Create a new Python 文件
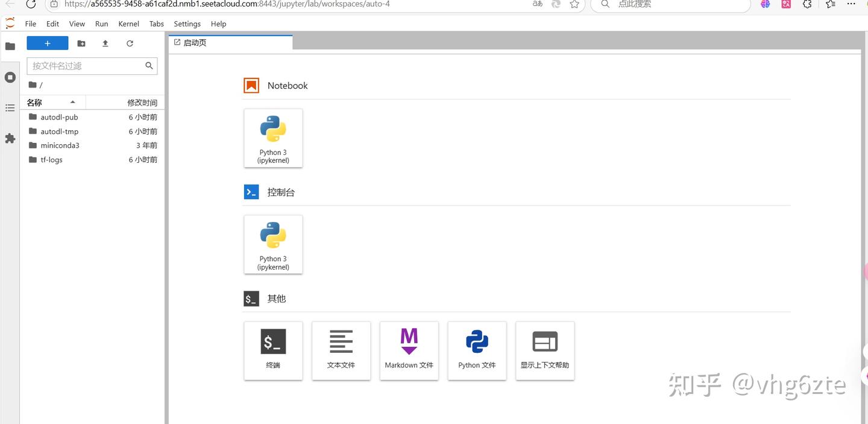 pyautogui.click(x=477, y=350)
